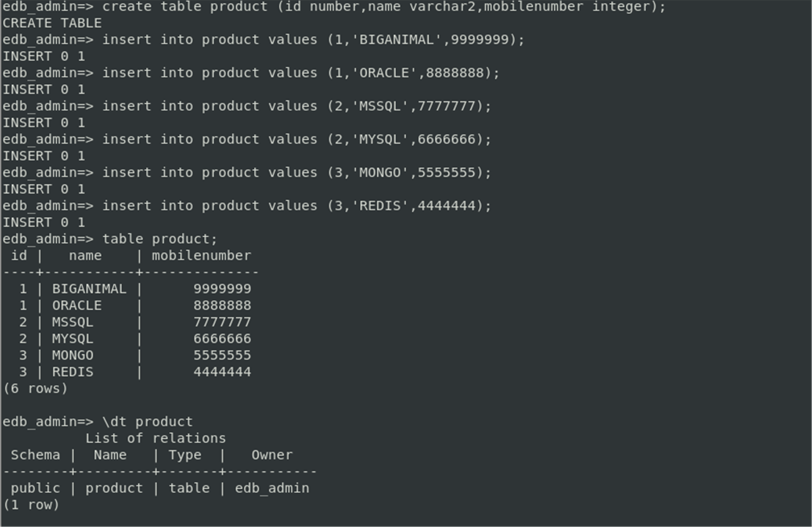The image size is (812, 527).
Task: Click the 'MONGO' insert statement line
Action: pos(247,173)
